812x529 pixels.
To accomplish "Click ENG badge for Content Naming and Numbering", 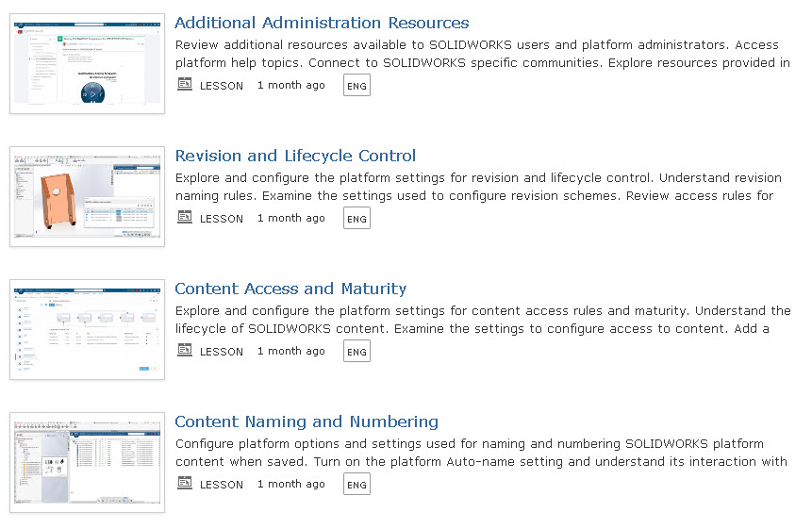I will click(356, 485).
